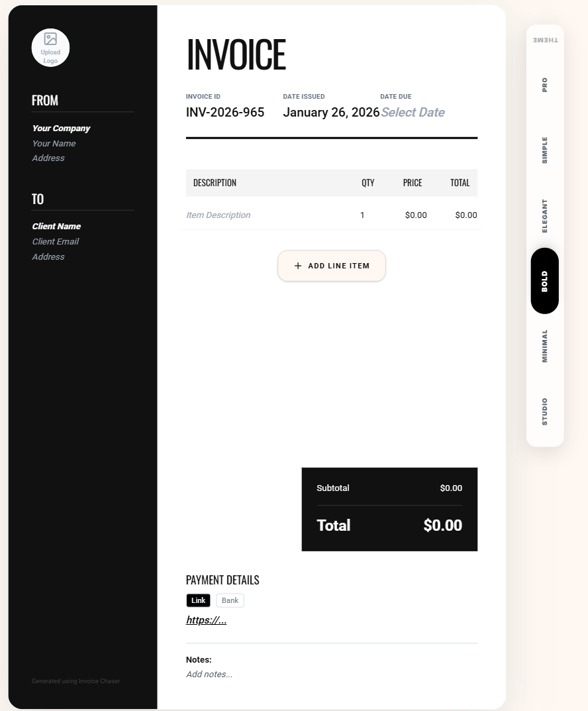Open the Date Issued date picker

(x=331, y=113)
